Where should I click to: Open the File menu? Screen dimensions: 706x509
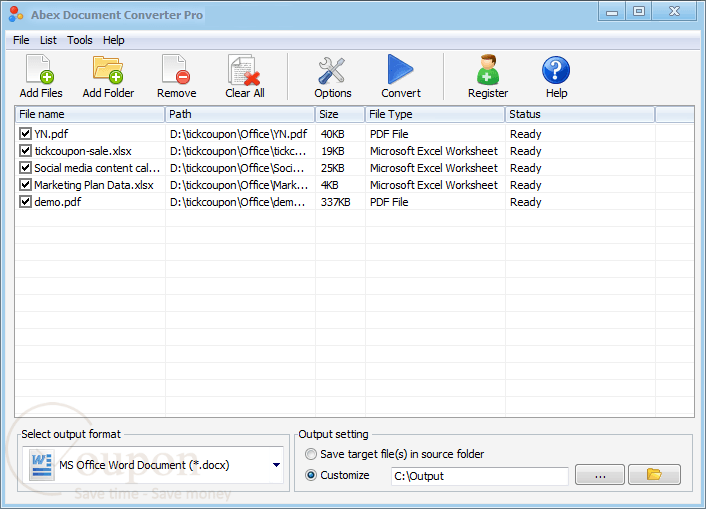tap(21, 40)
